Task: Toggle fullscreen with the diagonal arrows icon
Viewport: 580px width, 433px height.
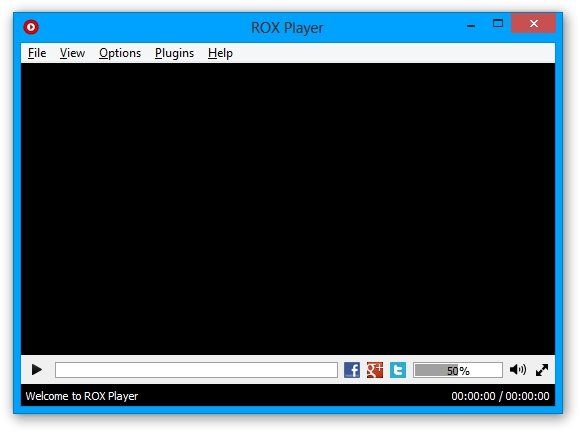Action: [x=542, y=370]
